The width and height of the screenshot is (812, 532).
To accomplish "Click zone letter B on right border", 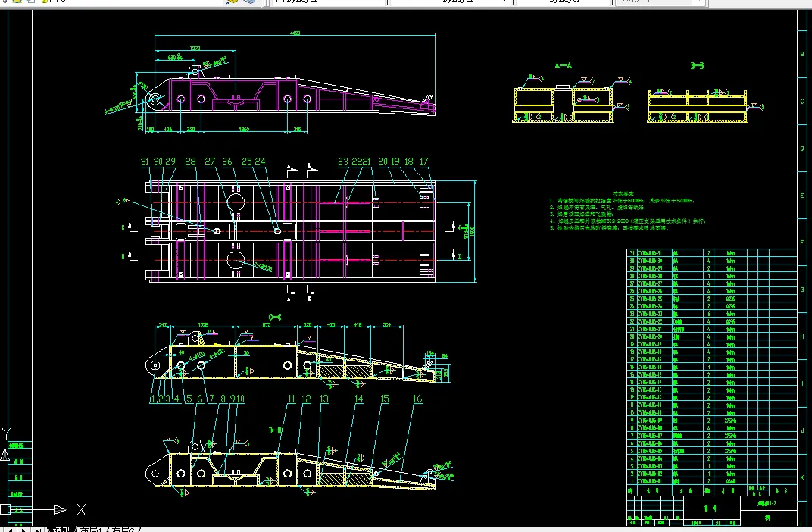I will click(802, 54).
